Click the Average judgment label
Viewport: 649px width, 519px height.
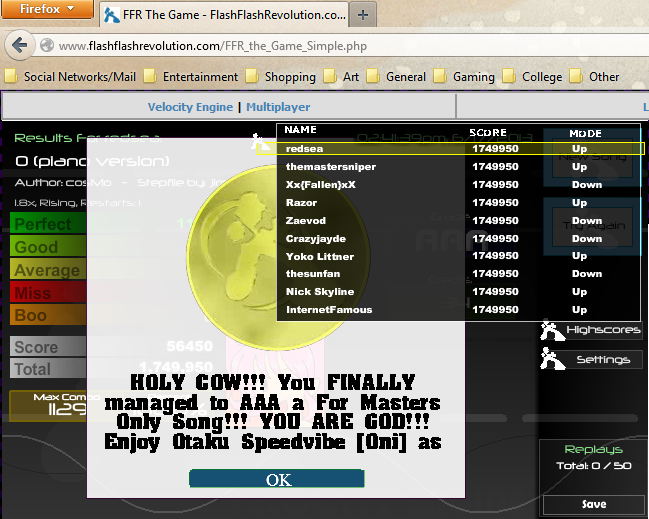(x=48, y=270)
